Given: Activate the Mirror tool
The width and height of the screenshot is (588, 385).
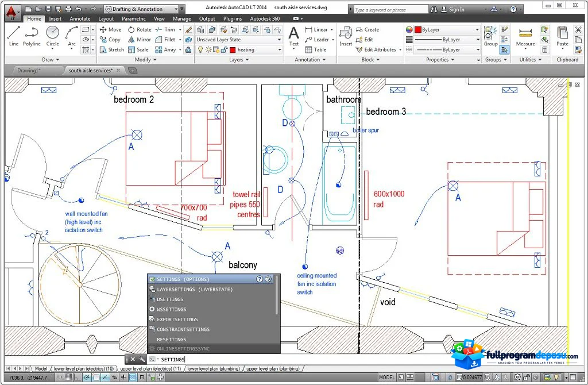Looking at the screenshot, I should (140, 40).
